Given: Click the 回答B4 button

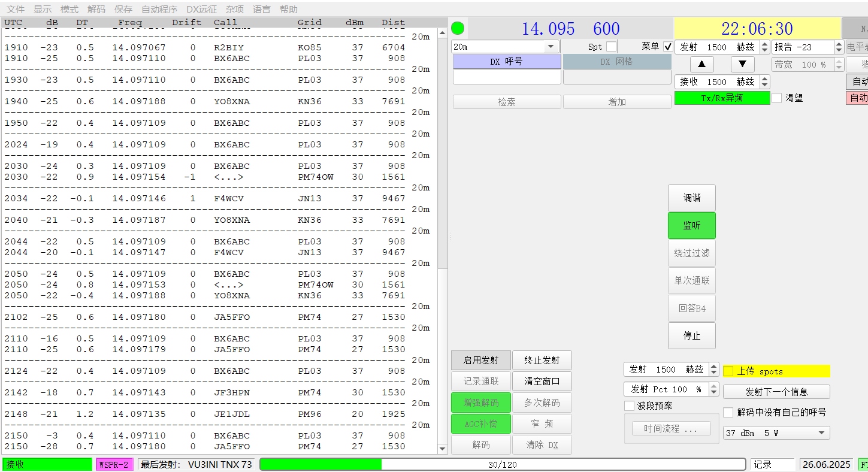Looking at the screenshot, I should coord(692,308).
